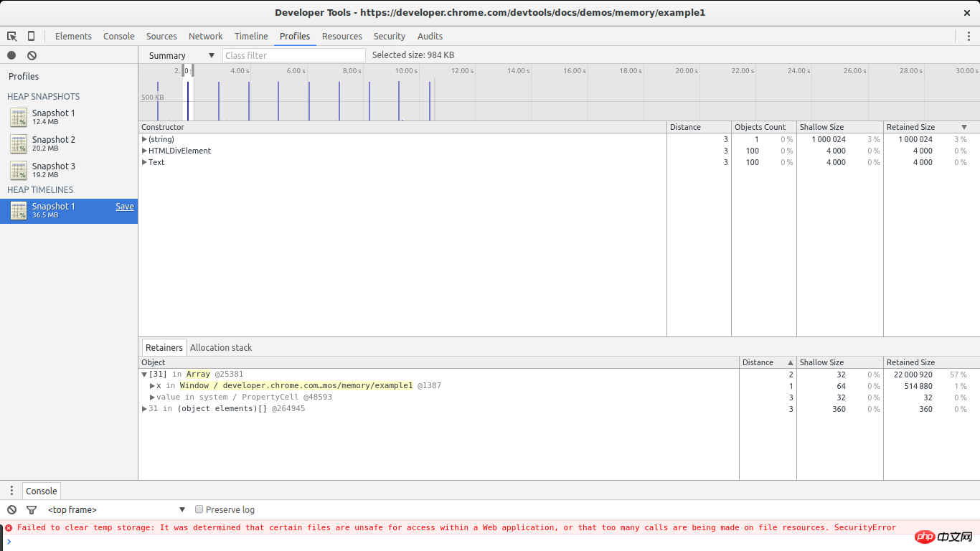Image resolution: width=980 pixels, height=551 pixels.
Task: Select the Console drawer tab
Action: click(x=42, y=491)
